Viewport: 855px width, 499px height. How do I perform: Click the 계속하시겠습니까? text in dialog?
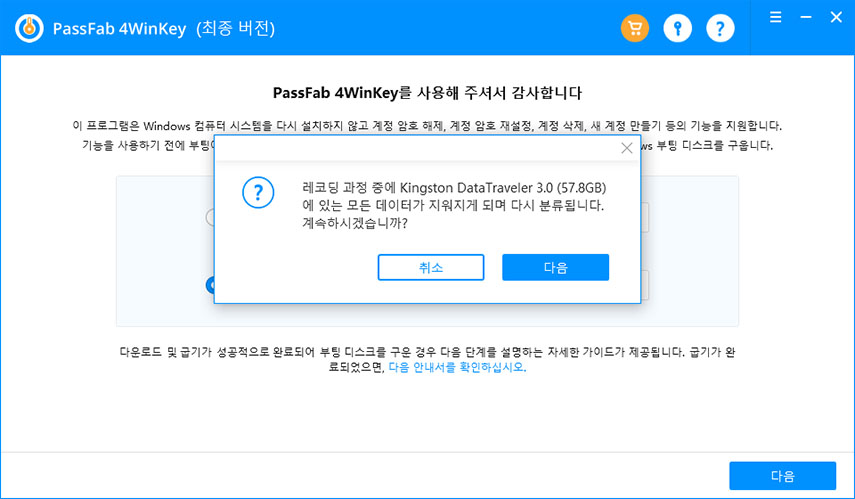[x=354, y=224]
